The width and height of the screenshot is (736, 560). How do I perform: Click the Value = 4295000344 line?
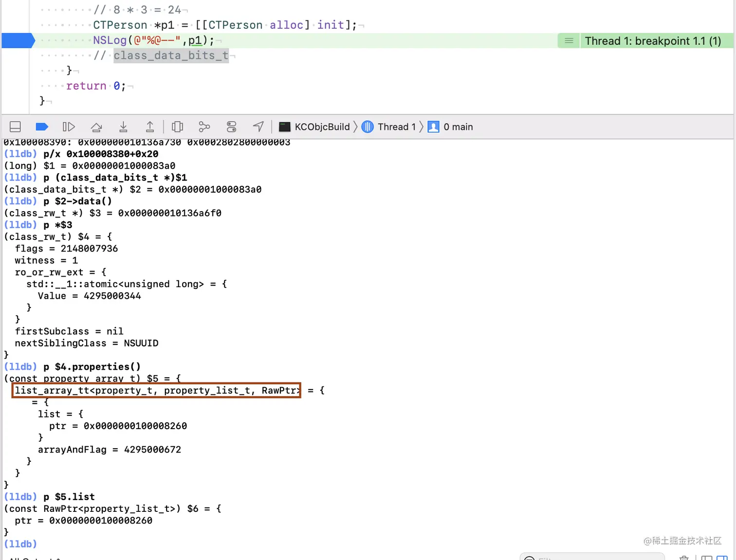click(x=90, y=296)
